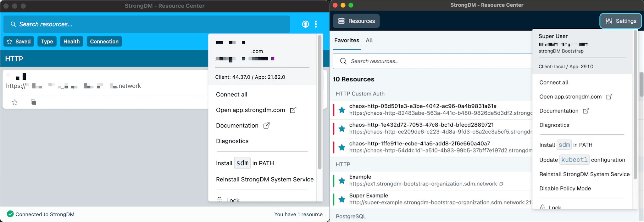
Task: Focus the blue Search resources field in left window
Action: point(147,24)
